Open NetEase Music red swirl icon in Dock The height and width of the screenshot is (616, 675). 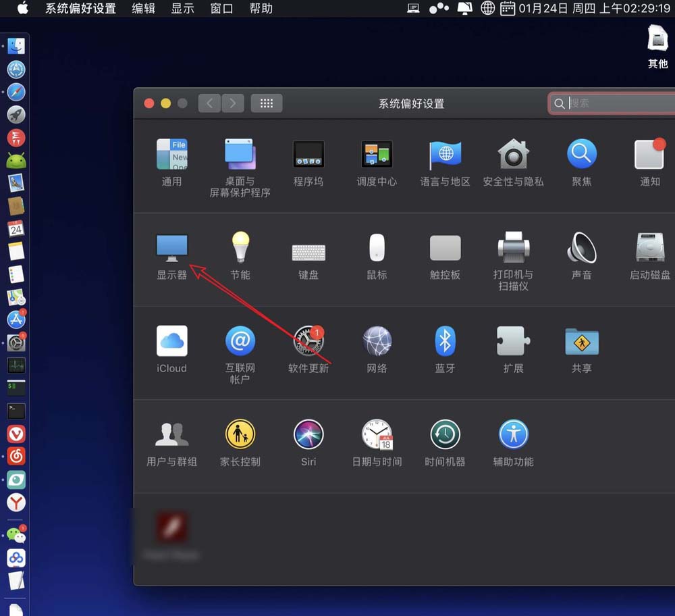pos(16,457)
